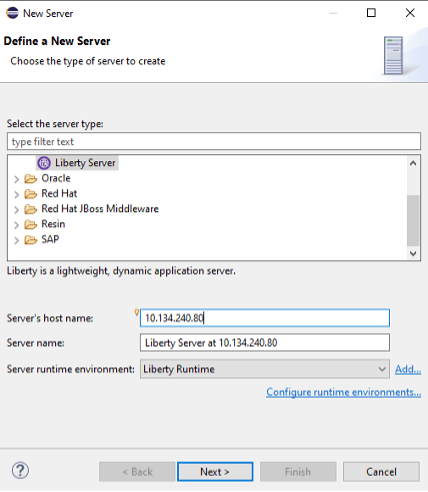
Task: Maximize the New Server dialog
Action: click(371, 13)
